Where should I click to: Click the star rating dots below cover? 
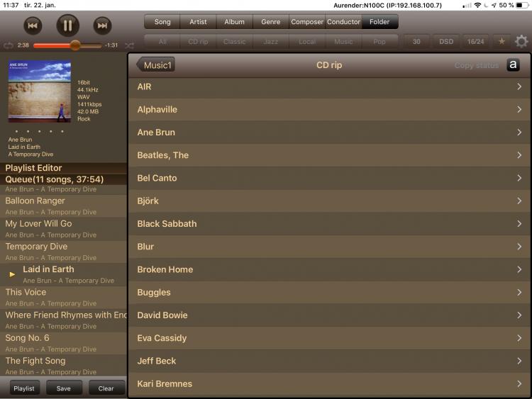(39, 131)
